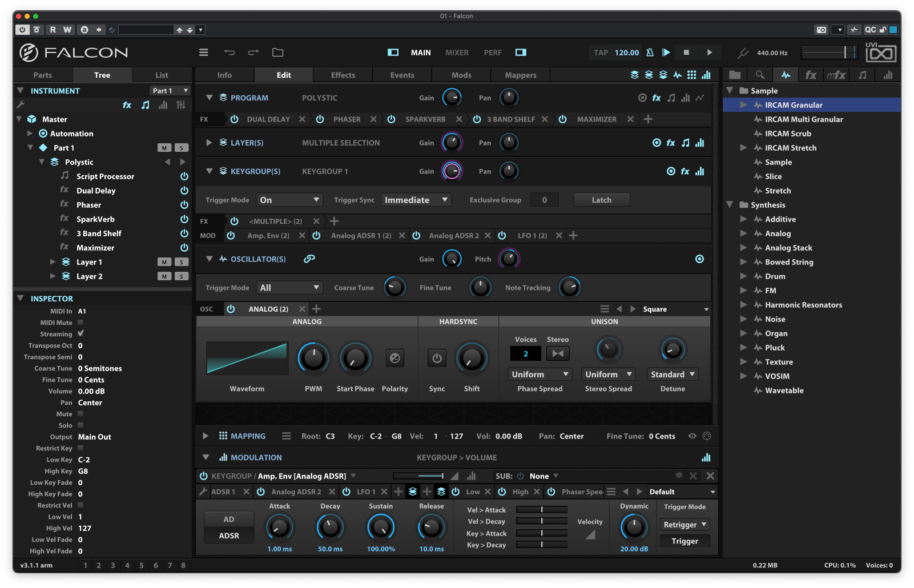Viewport: 914px width, 588px height.
Task: Select the List tab
Action: tap(162, 75)
